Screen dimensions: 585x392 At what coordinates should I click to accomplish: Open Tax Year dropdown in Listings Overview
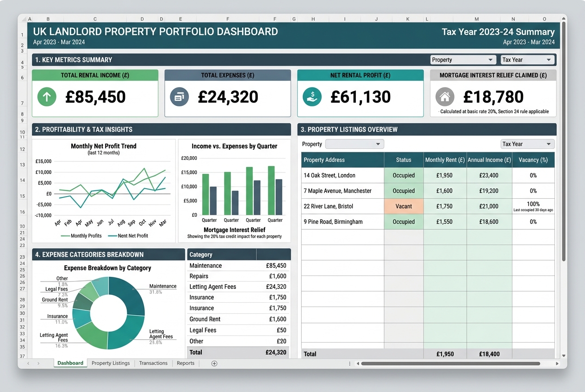[527, 144]
